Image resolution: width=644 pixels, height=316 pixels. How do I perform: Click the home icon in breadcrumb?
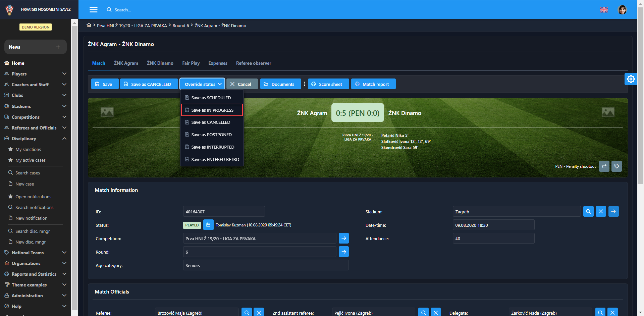coord(89,25)
